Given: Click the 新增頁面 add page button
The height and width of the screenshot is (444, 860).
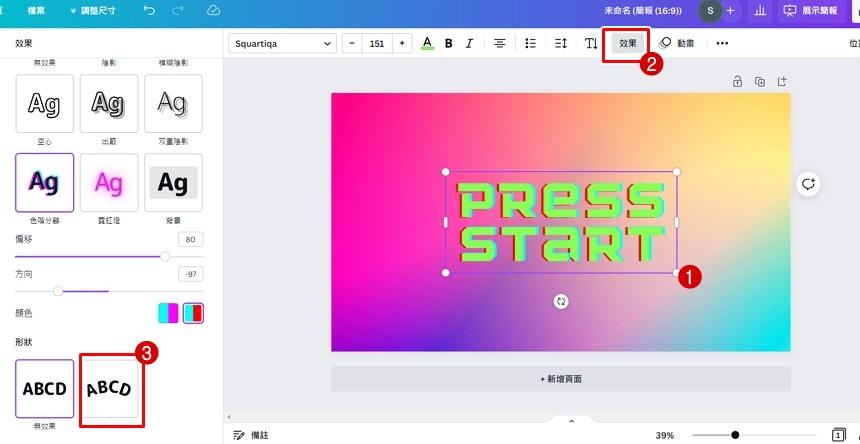Looking at the screenshot, I should coord(560,379).
